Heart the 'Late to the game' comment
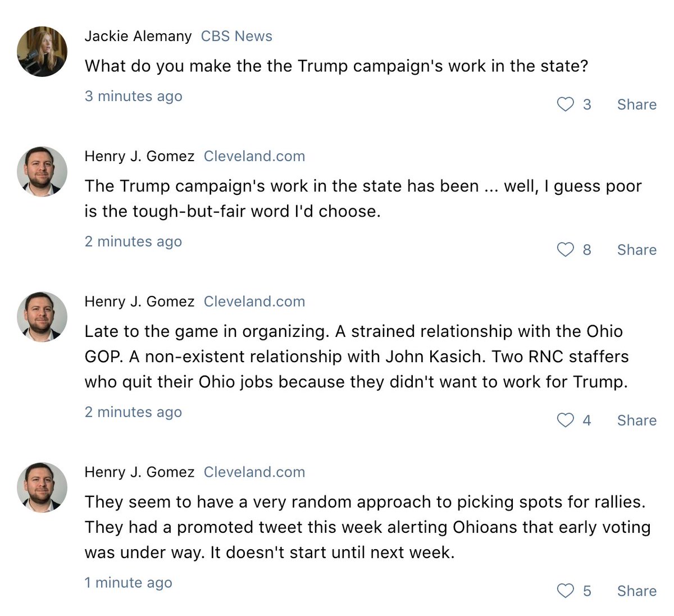The image size is (674, 616). point(565,421)
